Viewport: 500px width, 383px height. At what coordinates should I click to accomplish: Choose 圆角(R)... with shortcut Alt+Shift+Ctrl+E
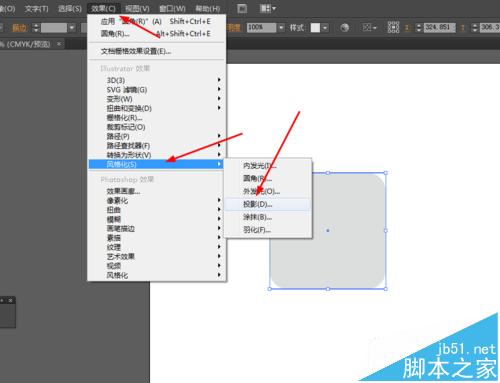tap(156, 34)
